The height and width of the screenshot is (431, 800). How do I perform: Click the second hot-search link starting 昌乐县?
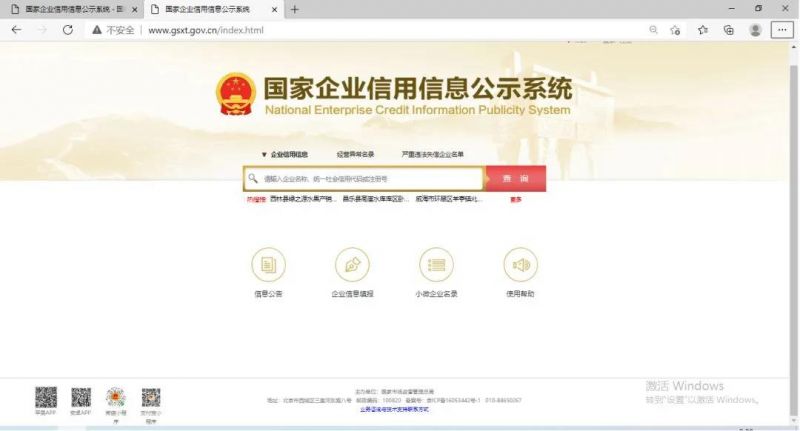(x=375, y=199)
